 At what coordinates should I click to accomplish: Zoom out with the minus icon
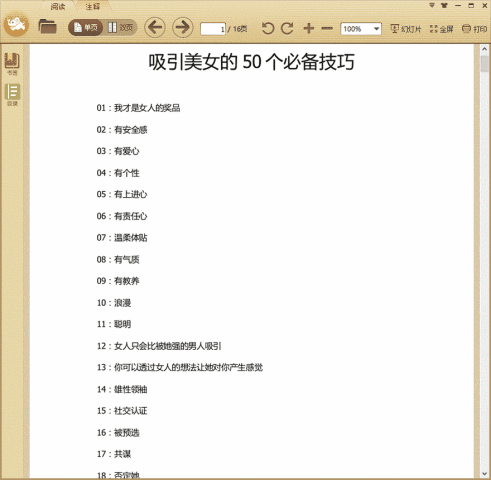tap(327, 29)
